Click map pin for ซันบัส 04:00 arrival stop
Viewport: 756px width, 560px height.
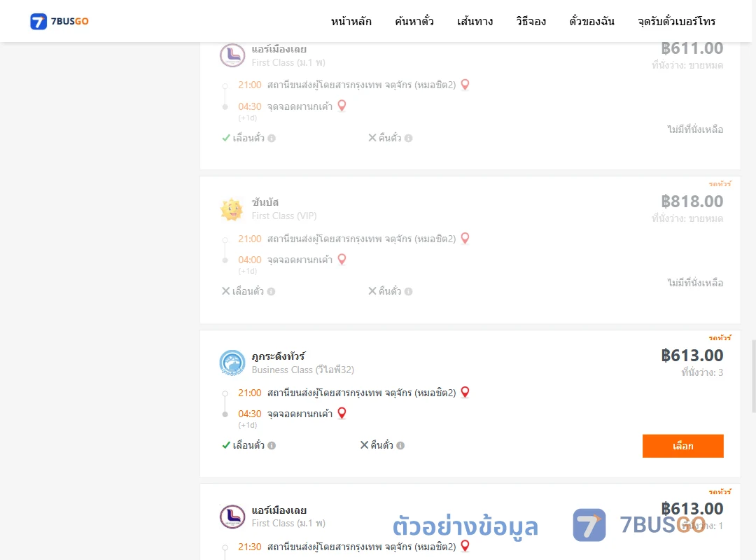342,260
